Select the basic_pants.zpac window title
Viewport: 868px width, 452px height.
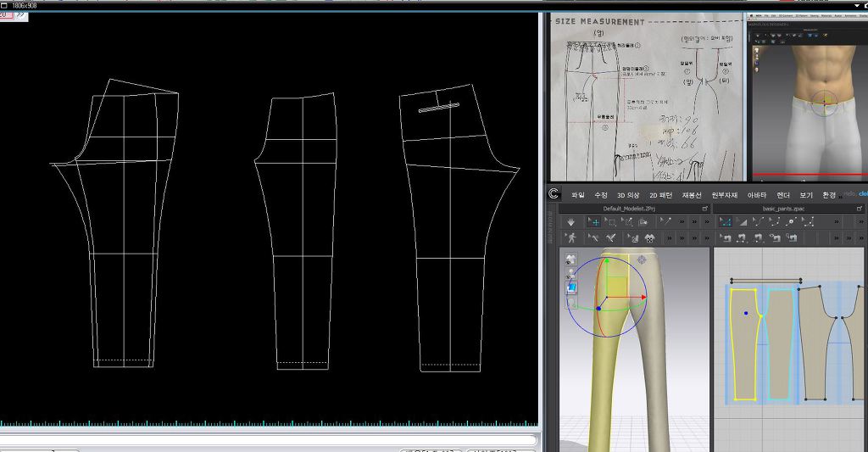pyautogui.click(x=783, y=209)
